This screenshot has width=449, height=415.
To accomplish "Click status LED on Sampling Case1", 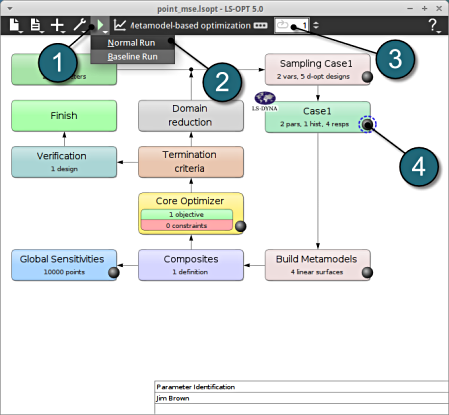I will coord(367,77).
